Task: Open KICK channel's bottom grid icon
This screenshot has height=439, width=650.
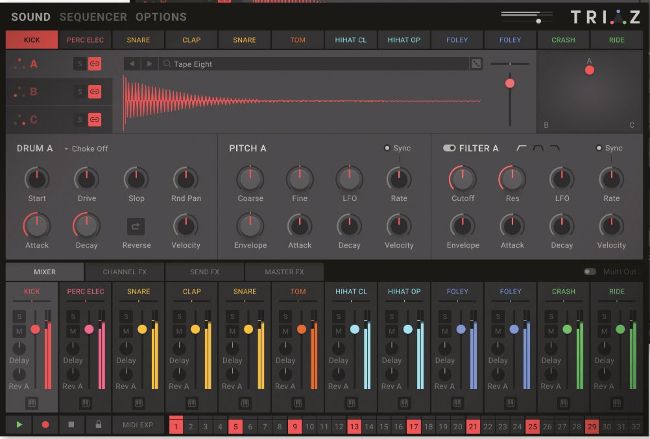Action: click(32, 403)
